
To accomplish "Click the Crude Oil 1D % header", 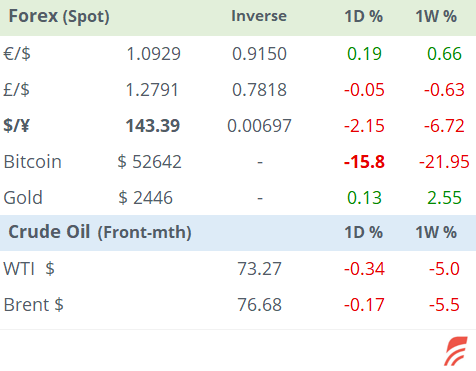I will [x=364, y=232].
